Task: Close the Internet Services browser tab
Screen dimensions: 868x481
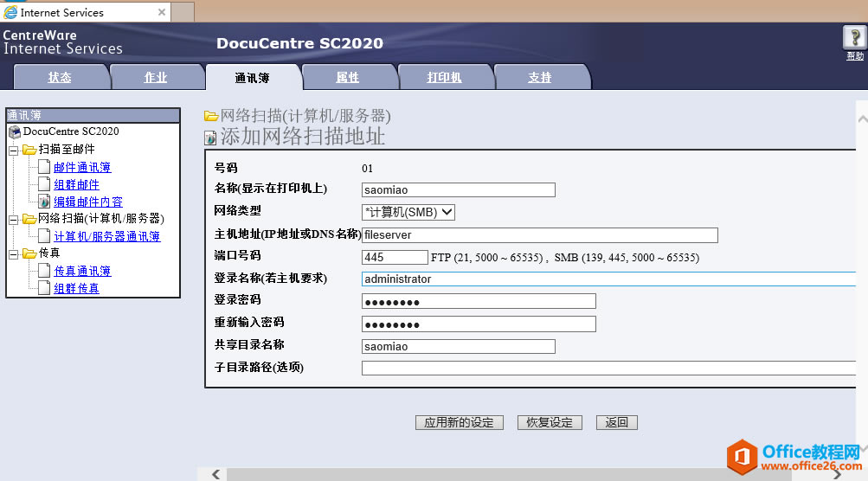Action: point(162,12)
